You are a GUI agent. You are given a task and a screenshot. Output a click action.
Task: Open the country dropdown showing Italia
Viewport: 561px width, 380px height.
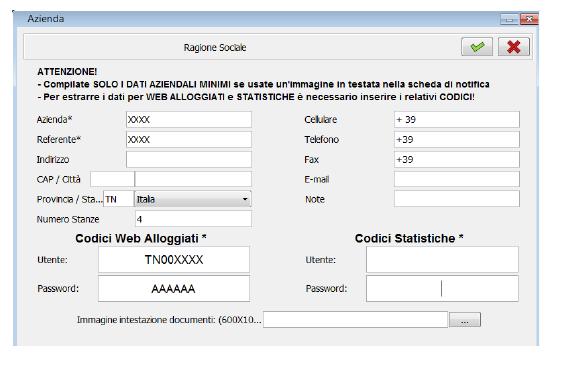tap(193, 199)
